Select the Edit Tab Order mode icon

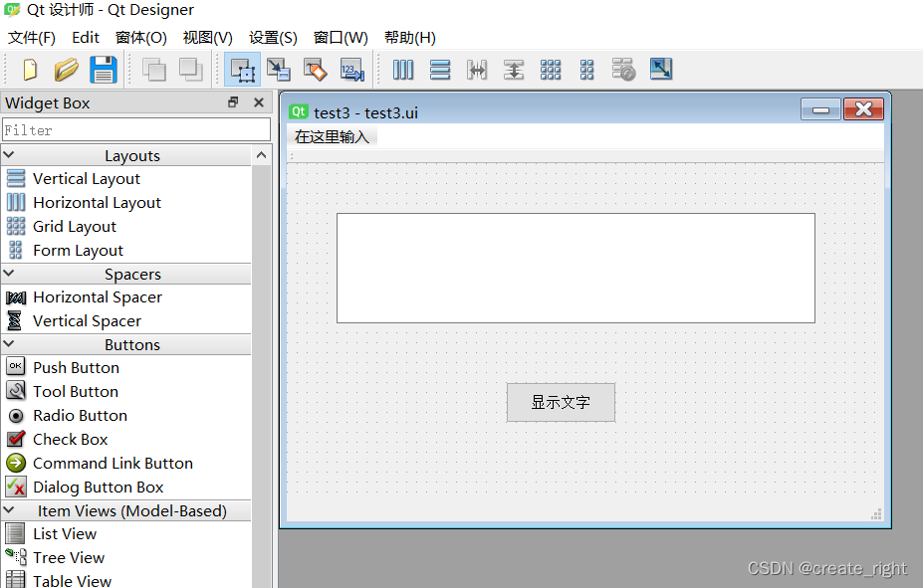tap(352, 70)
